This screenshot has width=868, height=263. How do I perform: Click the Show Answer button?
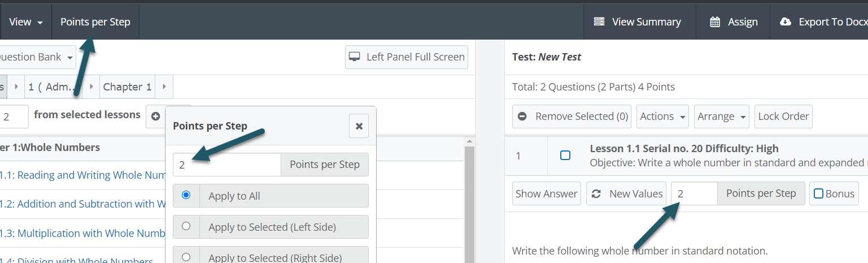[x=546, y=193]
